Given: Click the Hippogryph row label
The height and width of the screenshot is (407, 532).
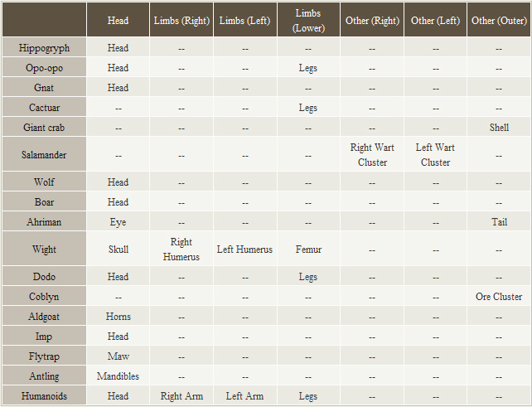Looking at the screenshot, I should pyautogui.click(x=44, y=48).
